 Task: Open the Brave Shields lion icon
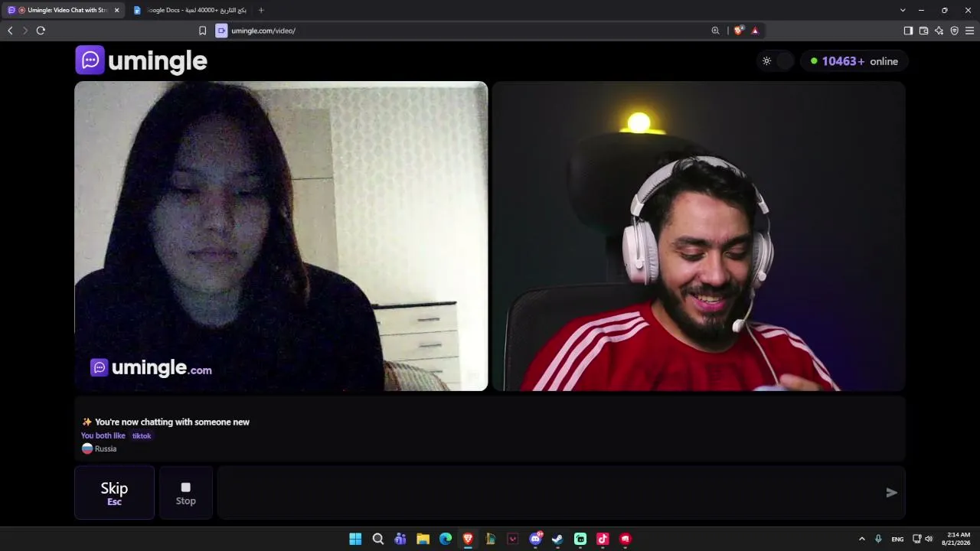[738, 31]
